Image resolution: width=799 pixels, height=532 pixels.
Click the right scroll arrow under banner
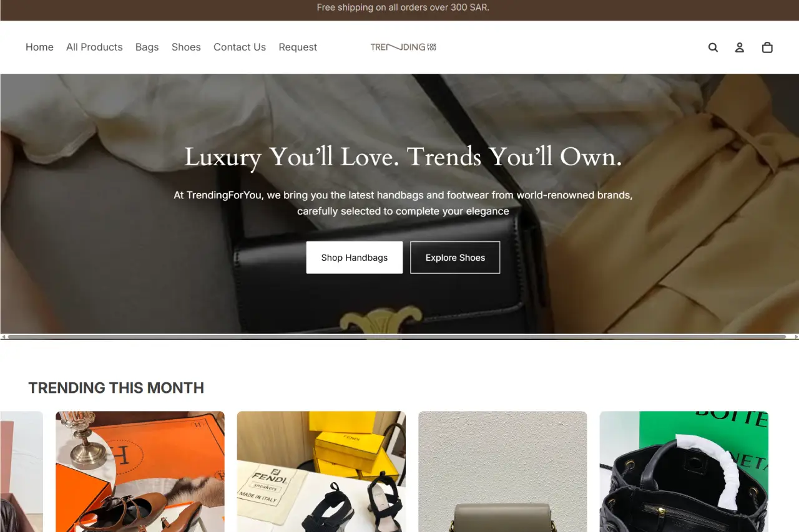[x=796, y=337]
